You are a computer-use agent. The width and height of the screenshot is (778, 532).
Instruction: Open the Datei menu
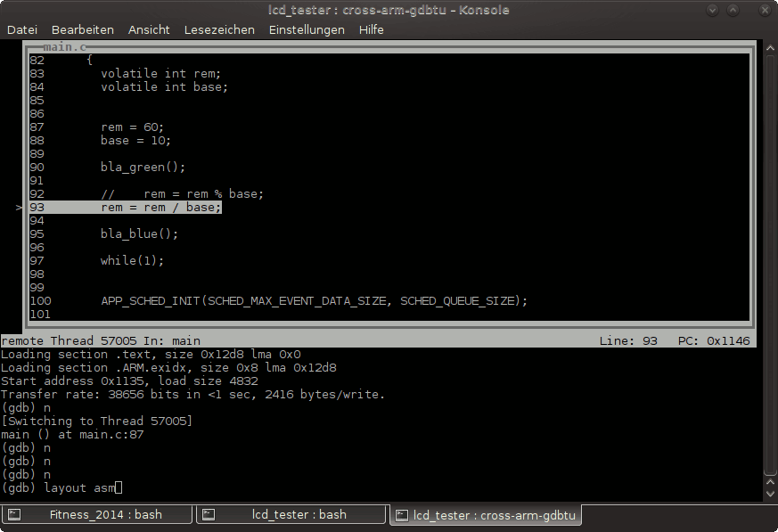[21, 29]
